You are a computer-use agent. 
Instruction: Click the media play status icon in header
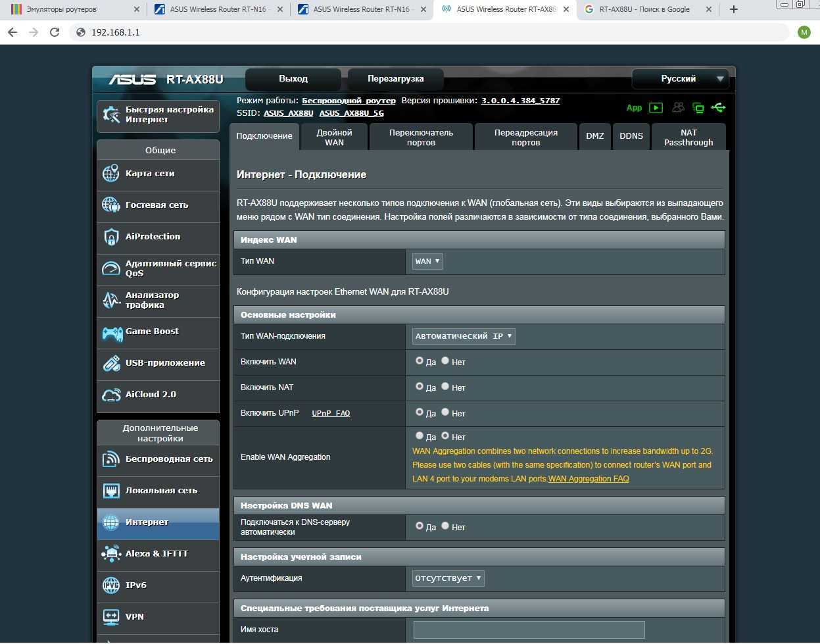656,108
